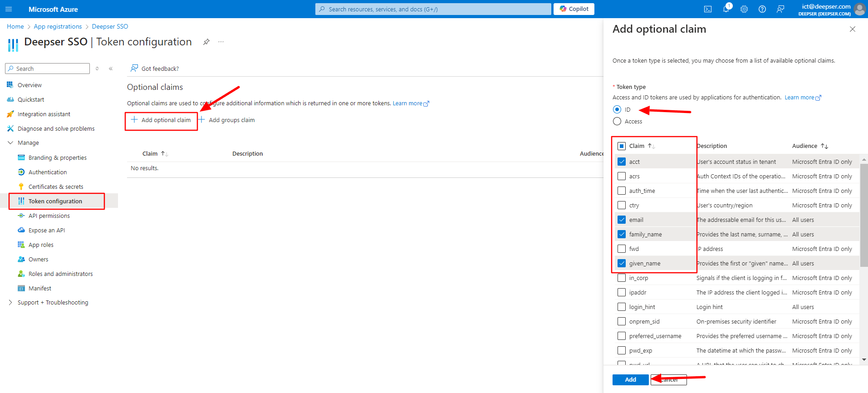Click Add groups claim button
This screenshot has height=393, width=868.
tap(226, 120)
